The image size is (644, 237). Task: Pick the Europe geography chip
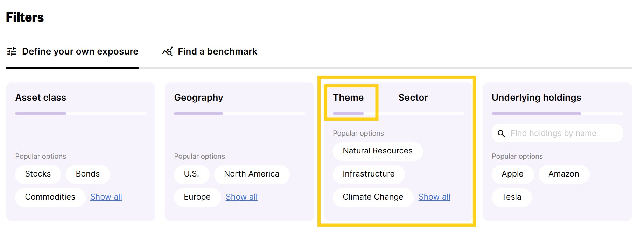(197, 197)
